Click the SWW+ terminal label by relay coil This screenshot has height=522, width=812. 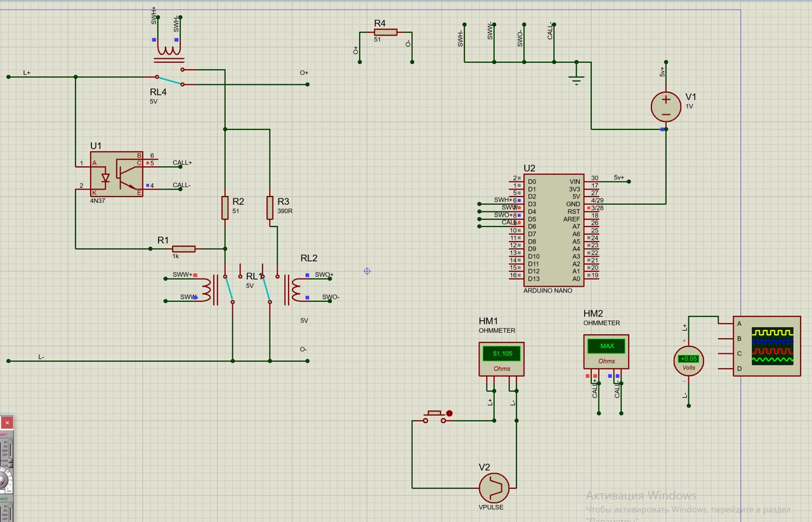click(x=182, y=275)
